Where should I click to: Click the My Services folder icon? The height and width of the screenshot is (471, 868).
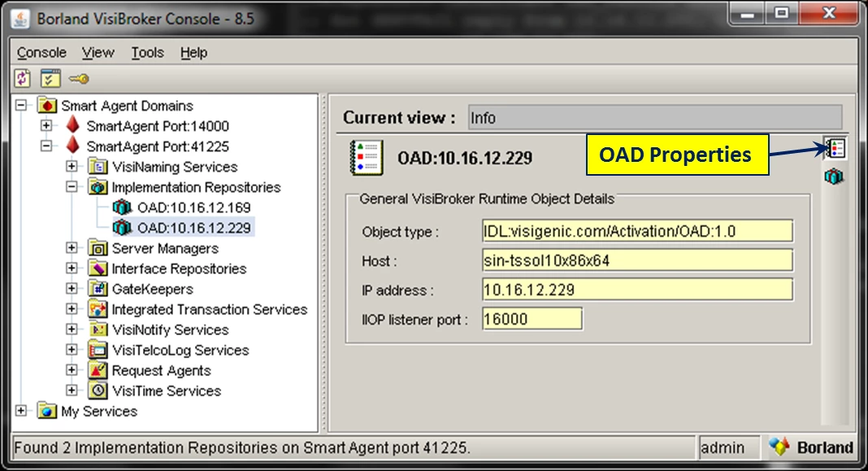(47, 411)
